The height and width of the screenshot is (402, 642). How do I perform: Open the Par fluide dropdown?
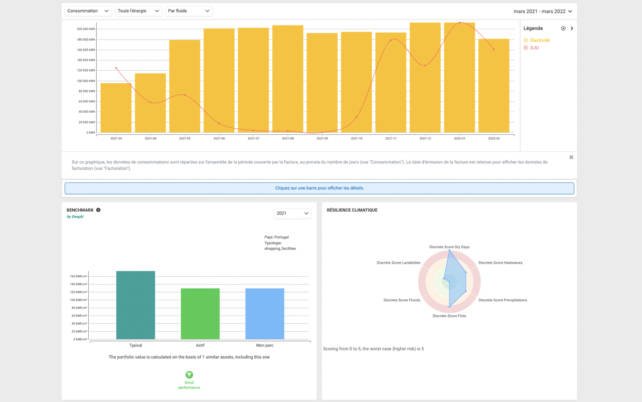[188, 10]
